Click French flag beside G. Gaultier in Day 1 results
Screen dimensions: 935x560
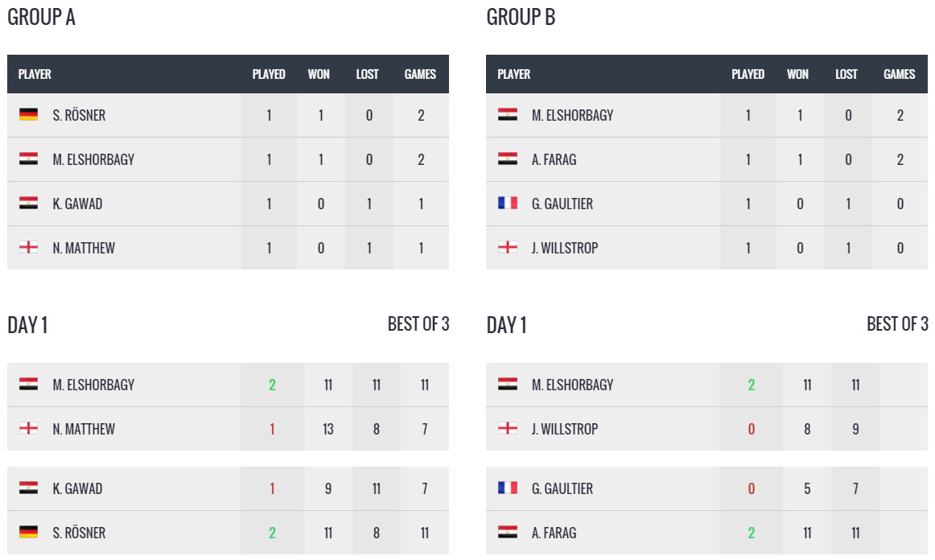click(507, 488)
